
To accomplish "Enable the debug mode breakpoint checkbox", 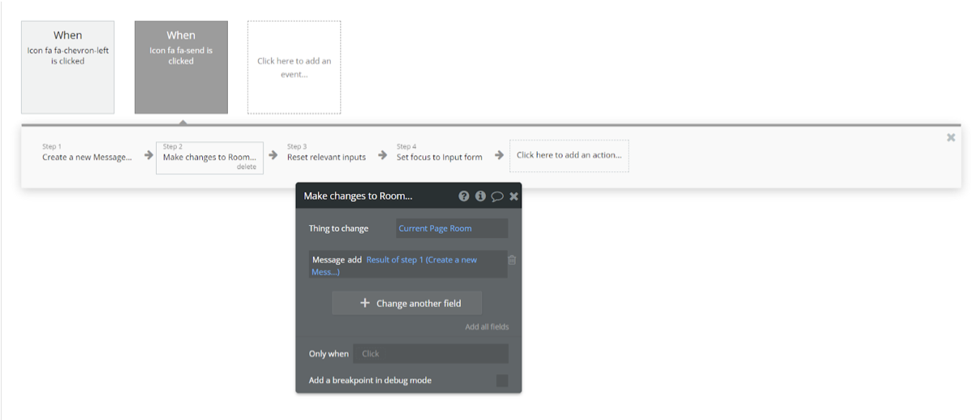I will point(502,380).
